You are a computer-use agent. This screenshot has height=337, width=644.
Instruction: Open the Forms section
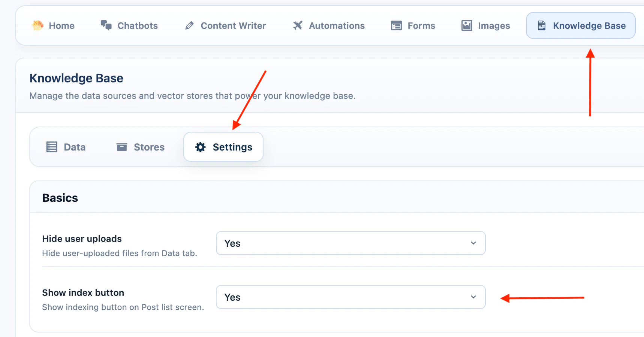coord(413,25)
